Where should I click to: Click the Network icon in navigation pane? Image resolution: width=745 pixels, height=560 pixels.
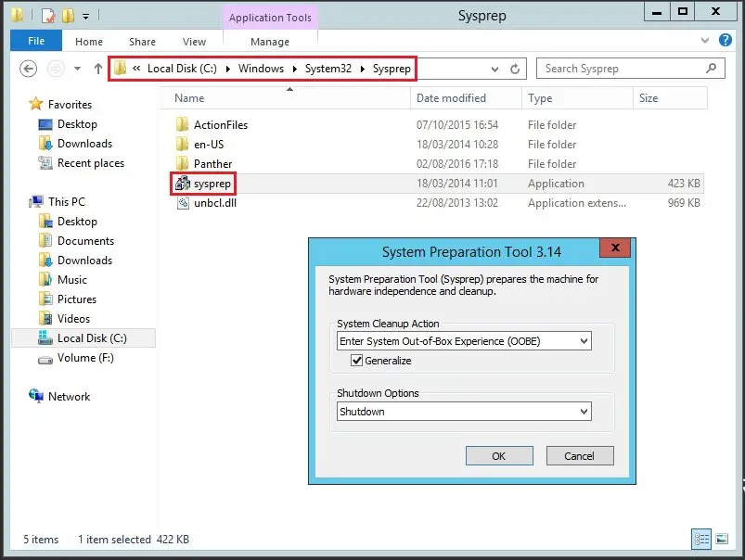tap(36, 396)
